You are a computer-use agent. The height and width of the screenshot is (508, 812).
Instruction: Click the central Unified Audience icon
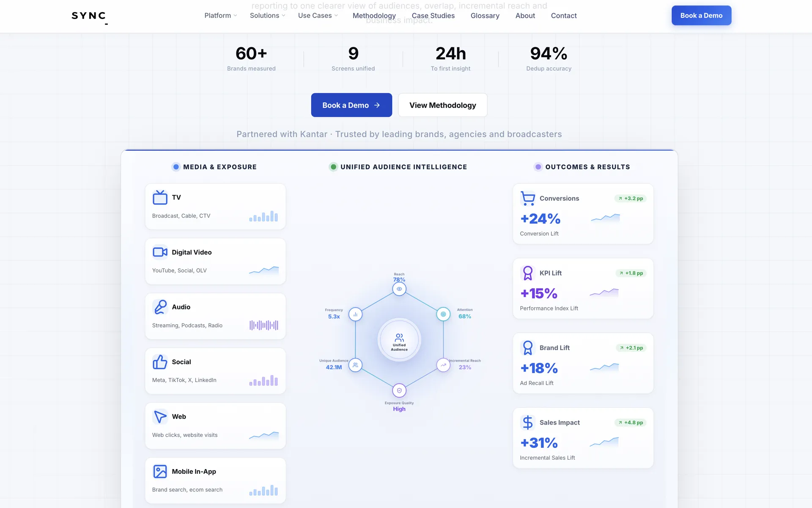click(x=399, y=338)
